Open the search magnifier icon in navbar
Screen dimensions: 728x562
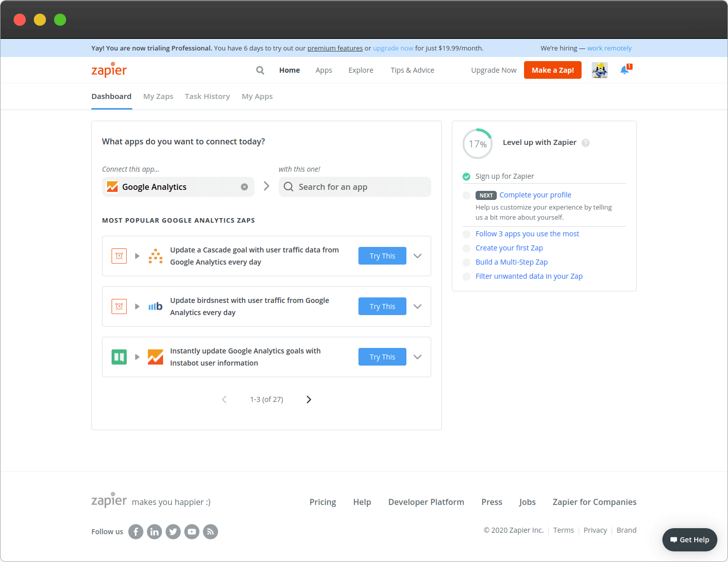260,70
